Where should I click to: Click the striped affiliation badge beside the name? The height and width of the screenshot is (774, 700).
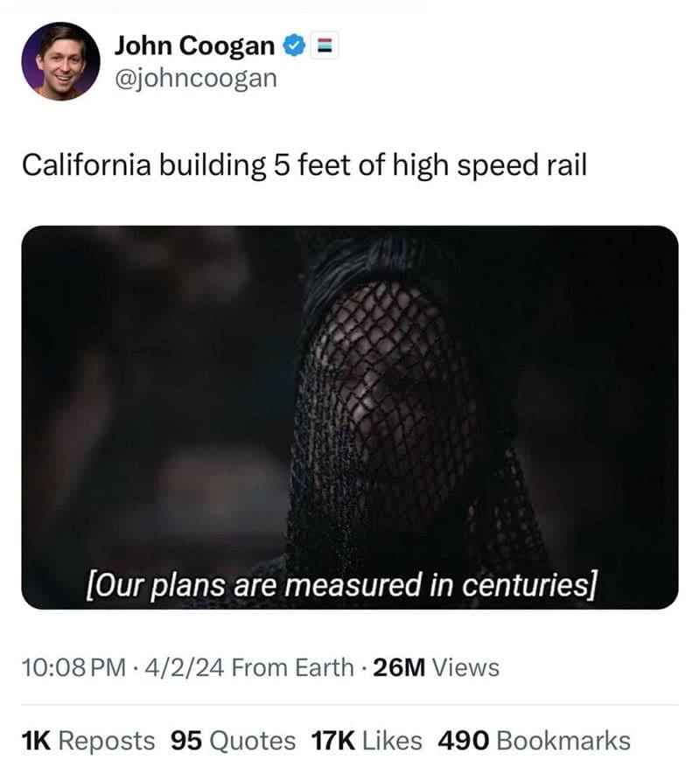click(x=321, y=45)
